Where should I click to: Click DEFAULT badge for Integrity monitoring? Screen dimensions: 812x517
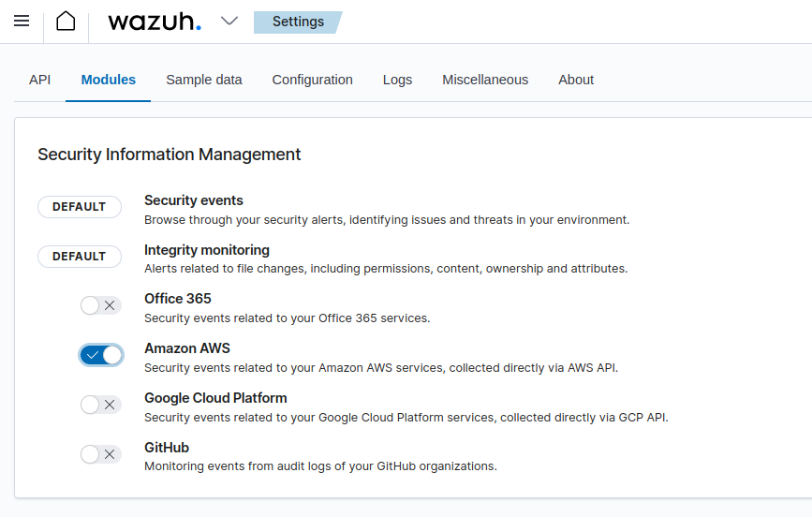[x=80, y=257]
